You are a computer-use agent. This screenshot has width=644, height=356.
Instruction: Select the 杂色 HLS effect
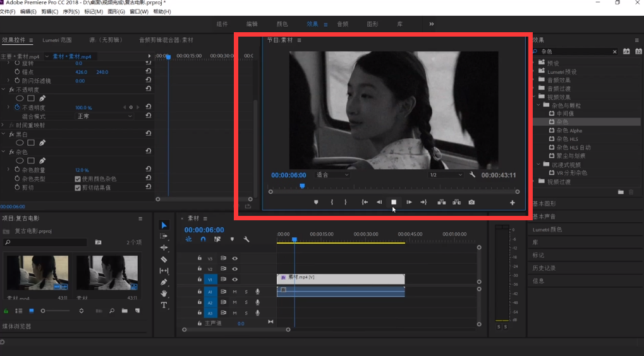(x=567, y=139)
